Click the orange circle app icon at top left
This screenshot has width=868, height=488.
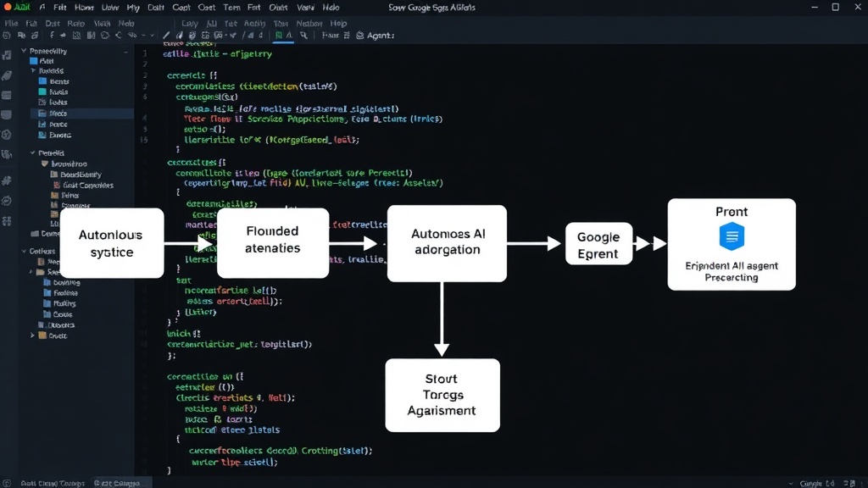pos(7,7)
